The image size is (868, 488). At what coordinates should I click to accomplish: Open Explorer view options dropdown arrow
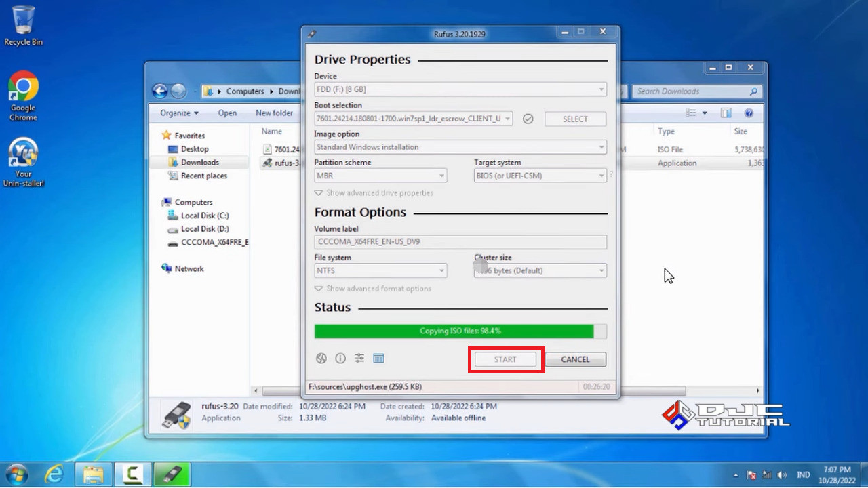(x=705, y=113)
